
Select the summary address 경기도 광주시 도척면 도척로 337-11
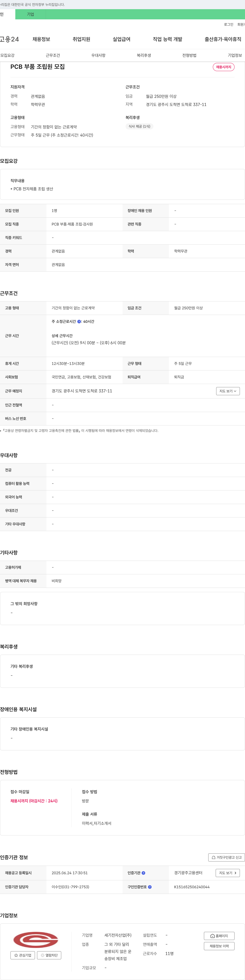[176, 105]
